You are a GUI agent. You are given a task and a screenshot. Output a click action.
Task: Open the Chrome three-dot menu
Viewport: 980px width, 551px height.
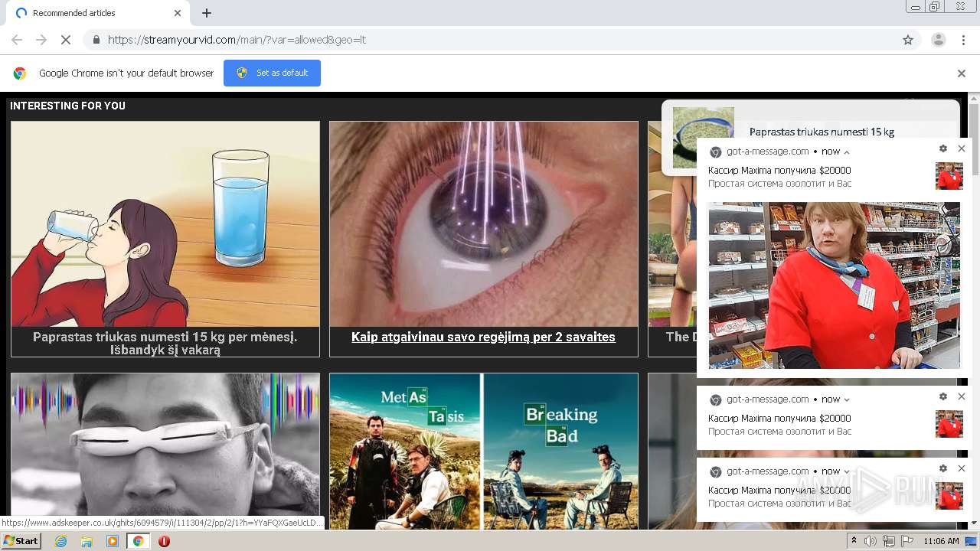click(963, 40)
